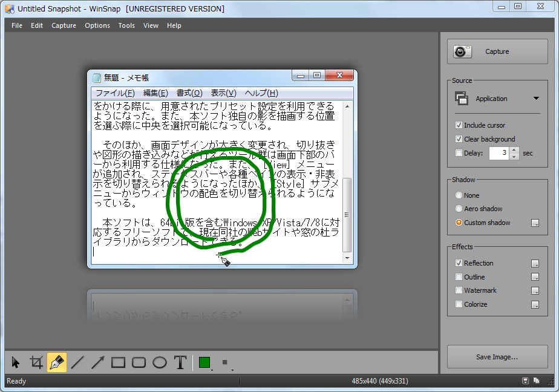Toggle the Outline effect on
The height and width of the screenshot is (392, 559).
tap(459, 276)
